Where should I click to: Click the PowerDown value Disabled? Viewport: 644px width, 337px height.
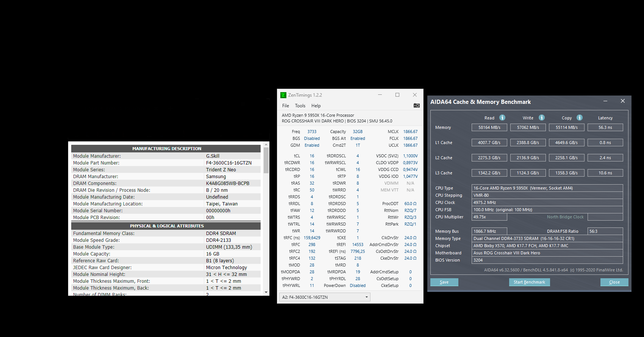(x=358, y=285)
